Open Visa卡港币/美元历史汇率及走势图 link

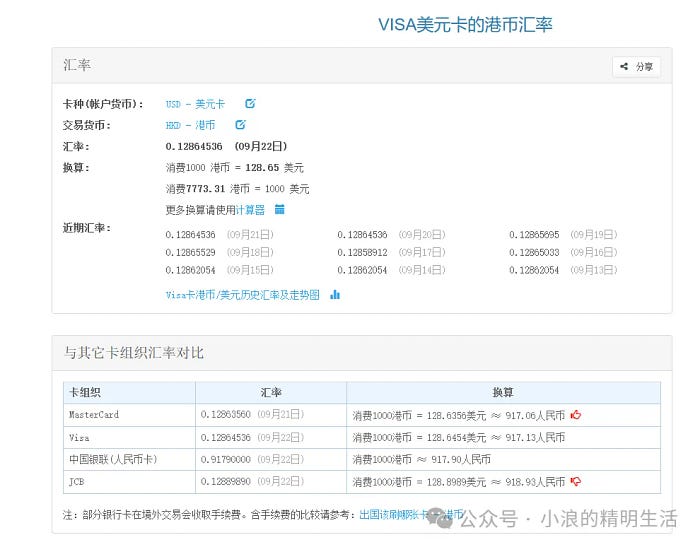(x=242, y=295)
